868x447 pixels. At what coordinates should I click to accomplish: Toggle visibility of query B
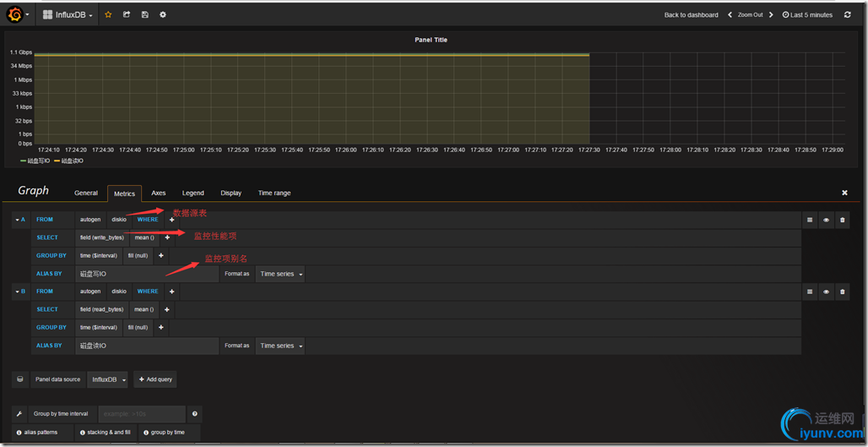tap(826, 292)
